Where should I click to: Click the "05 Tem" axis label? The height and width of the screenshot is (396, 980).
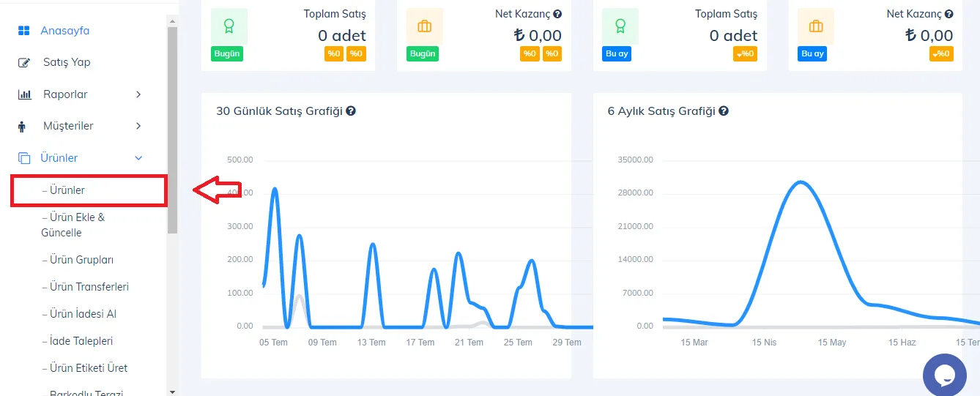[274, 343]
